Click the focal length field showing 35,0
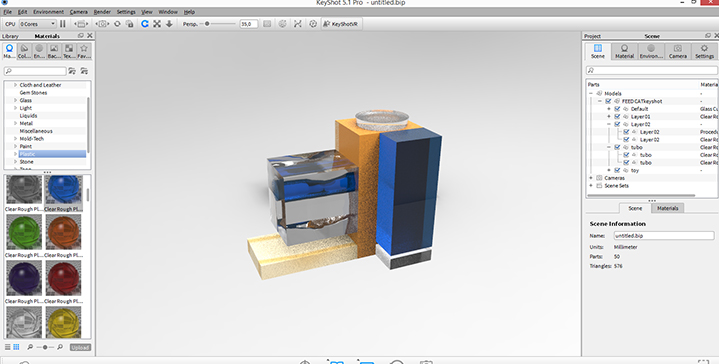 point(248,24)
